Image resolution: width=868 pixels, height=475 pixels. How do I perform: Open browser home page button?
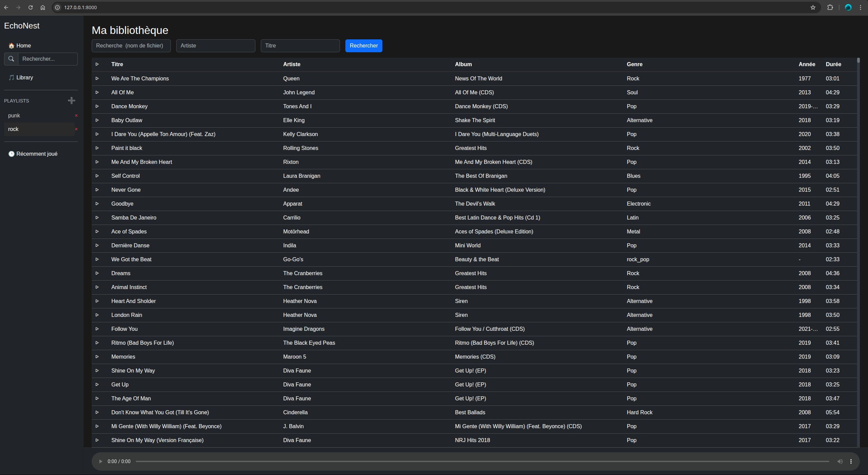tap(43, 7)
